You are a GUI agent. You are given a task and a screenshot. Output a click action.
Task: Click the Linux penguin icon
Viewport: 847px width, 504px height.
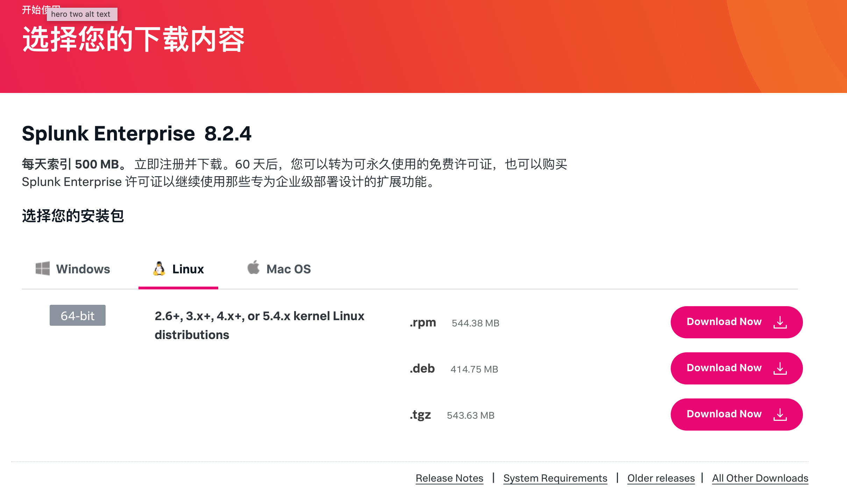click(159, 268)
